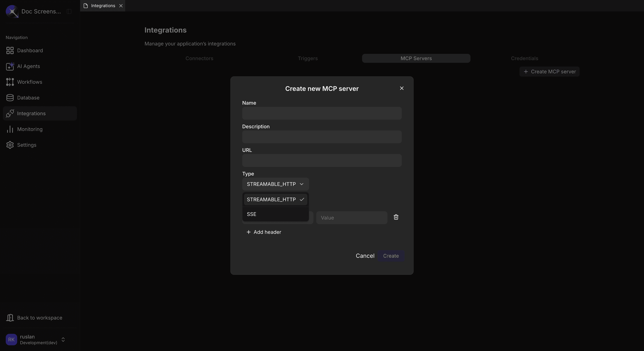Click the Integrations plug icon
The image size is (644, 351).
click(10, 113)
